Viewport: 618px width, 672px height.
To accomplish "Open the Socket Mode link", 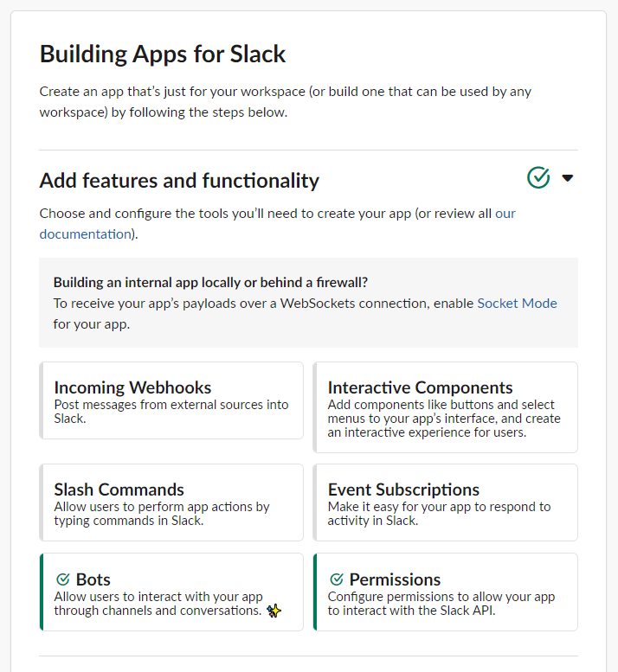I will point(517,304).
